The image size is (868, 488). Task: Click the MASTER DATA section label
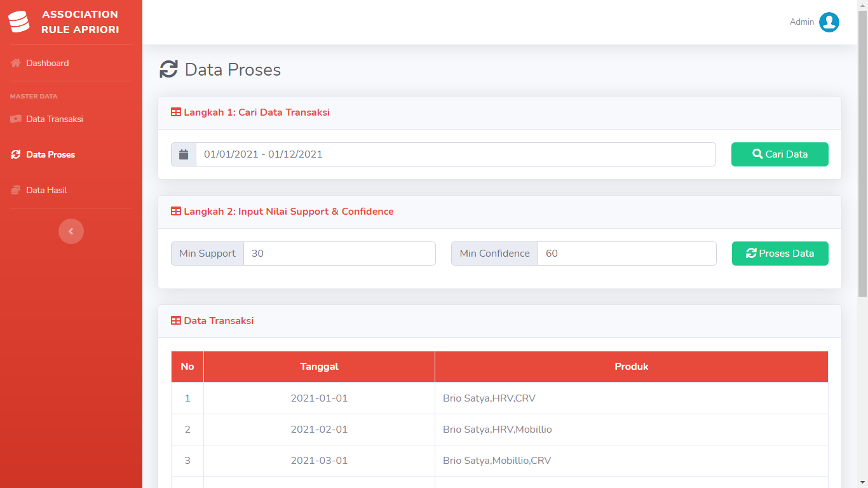[x=34, y=97]
